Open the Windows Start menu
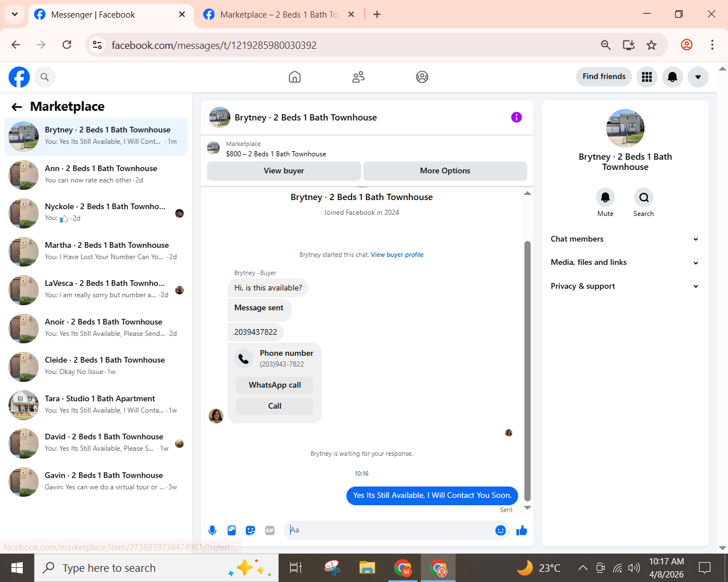Viewport: 728px width, 582px height. [x=17, y=568]
